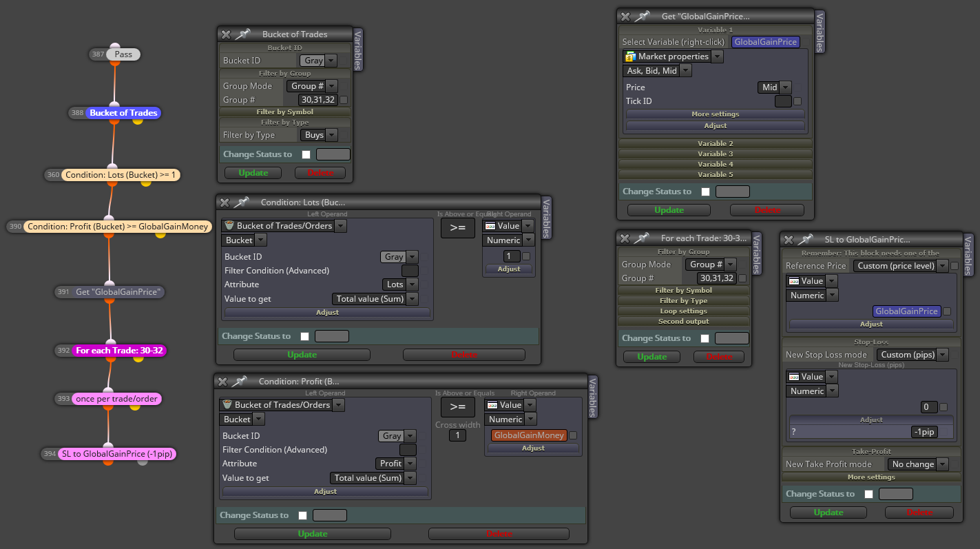Close the Condition: Profit panel
This screenshot has height=549, width=980.
point(223,381)
